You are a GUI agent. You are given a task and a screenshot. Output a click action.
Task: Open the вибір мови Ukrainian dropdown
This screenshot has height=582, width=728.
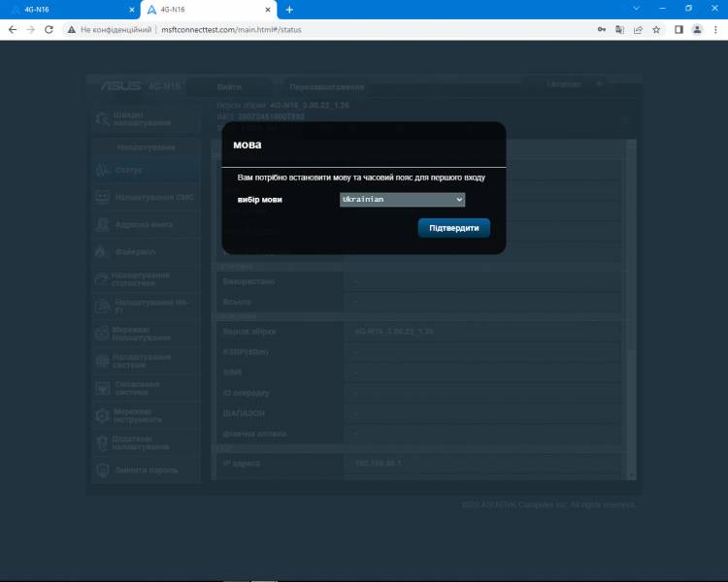(x=402, y=200)
